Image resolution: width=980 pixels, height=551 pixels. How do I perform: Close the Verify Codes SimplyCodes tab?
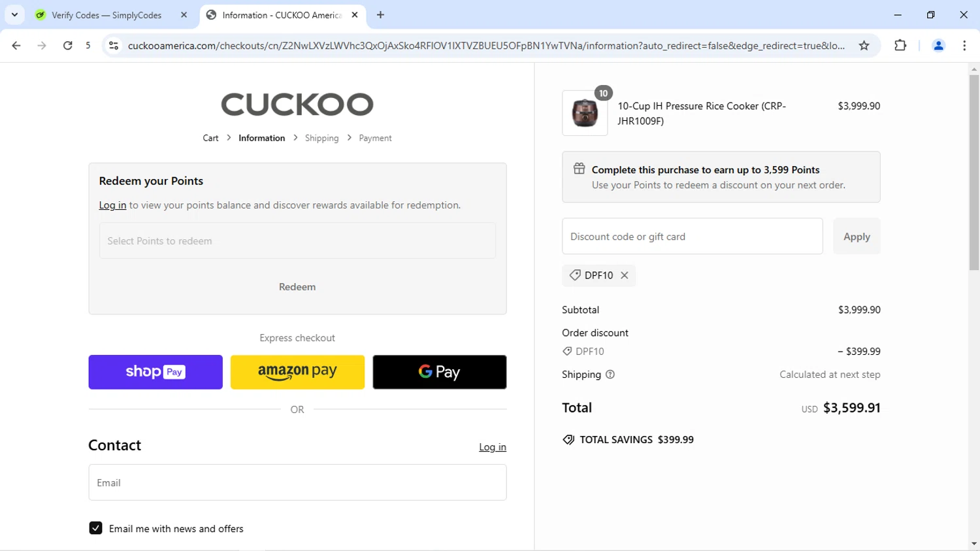tap(184, 14)
